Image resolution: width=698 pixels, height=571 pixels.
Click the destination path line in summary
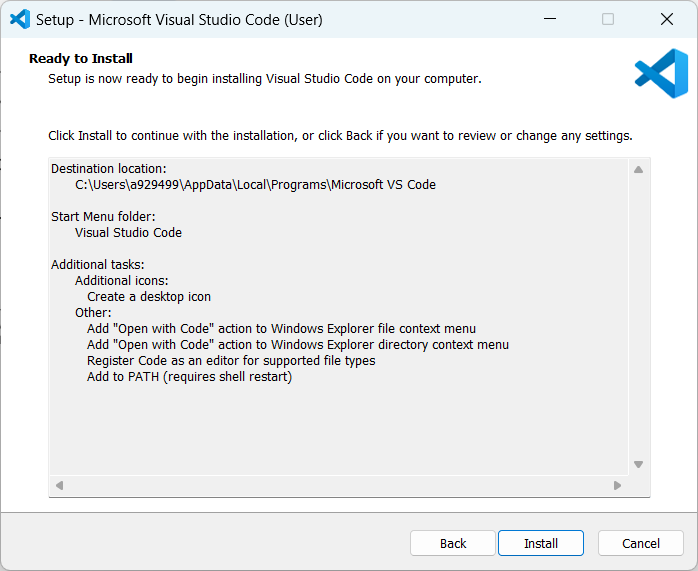pos(255,185)
